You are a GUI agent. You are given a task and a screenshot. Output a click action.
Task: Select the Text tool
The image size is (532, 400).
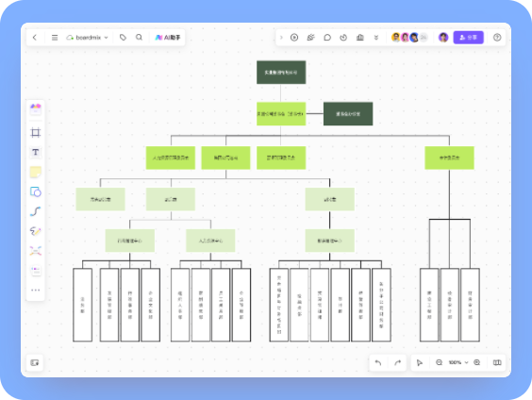36,152
